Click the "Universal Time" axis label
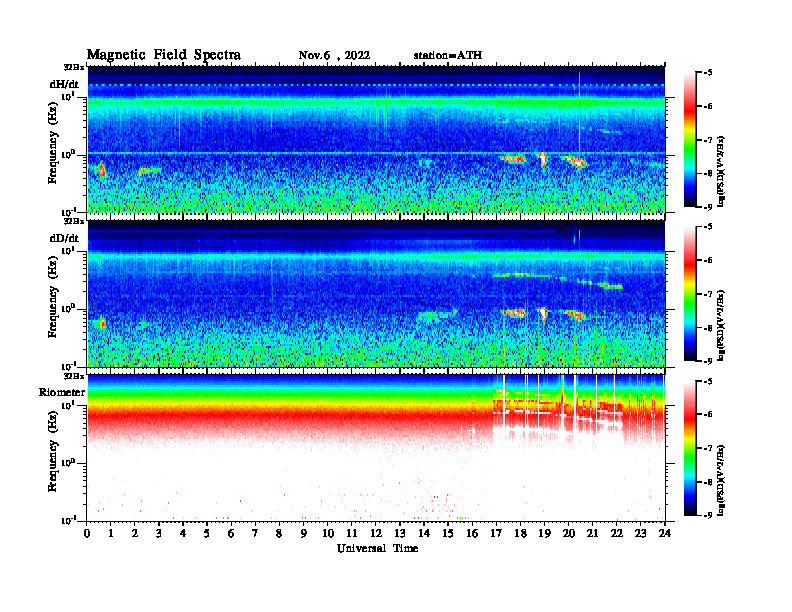Image resolution: width=792 pixels, height=612 pixels. pos(377,548)
